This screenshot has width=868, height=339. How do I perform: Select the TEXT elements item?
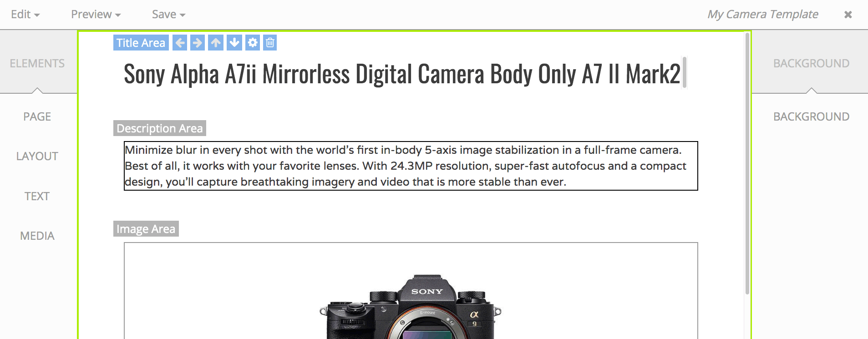[x=37, y=196]
